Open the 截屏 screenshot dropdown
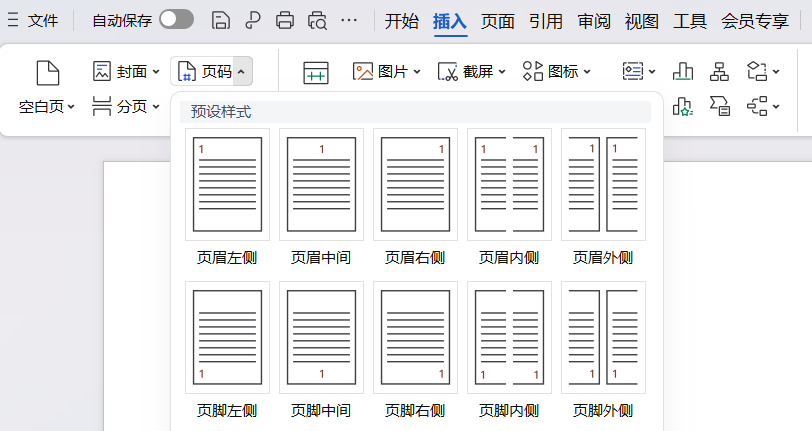Image resolution: width=812 pixels, height=431 pixels. tap(471, 71)
